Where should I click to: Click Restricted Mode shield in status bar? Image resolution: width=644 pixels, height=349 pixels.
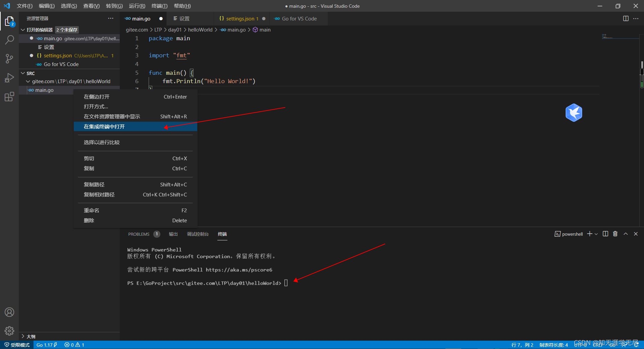(17, 345)
